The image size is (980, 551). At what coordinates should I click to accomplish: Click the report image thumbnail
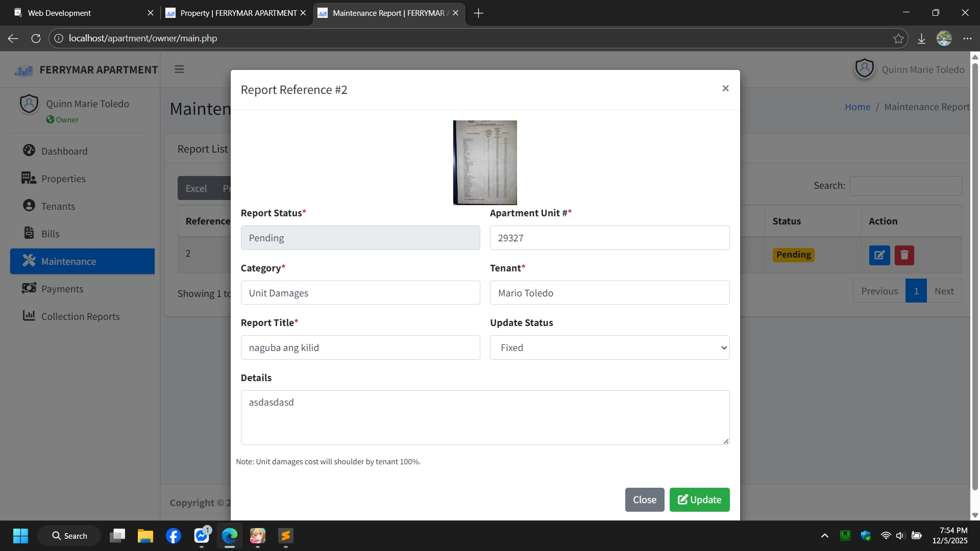pyautogui.click(x=485, y=162)
